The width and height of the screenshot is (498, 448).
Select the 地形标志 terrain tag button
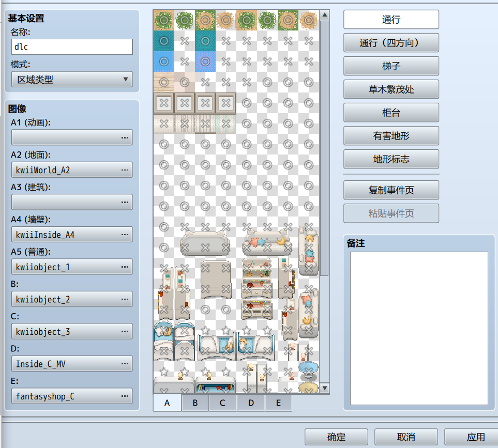391,159
